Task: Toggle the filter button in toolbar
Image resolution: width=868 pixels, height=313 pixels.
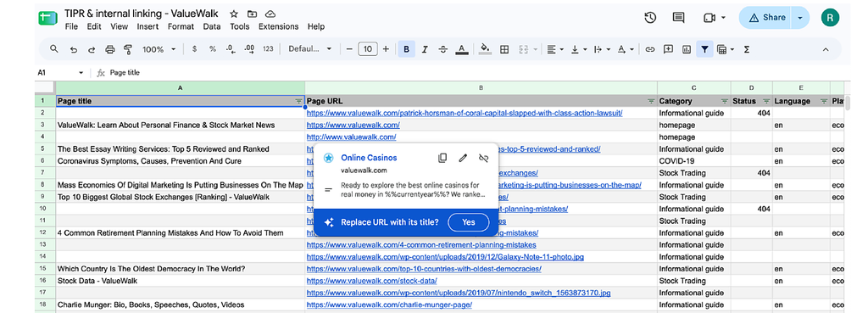Action: point(704,49)
